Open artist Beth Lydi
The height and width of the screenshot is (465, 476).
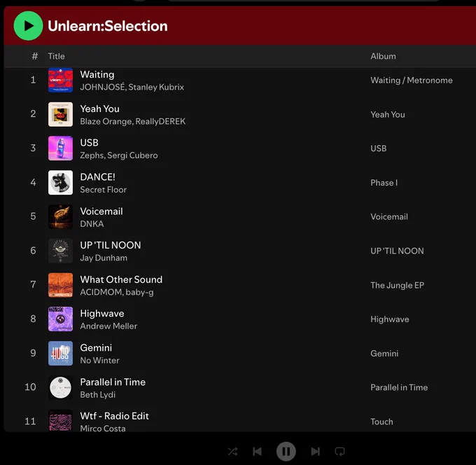(98, 395)
